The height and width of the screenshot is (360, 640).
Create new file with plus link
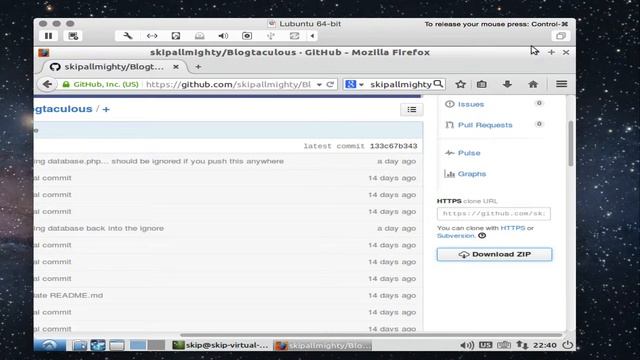106,109
